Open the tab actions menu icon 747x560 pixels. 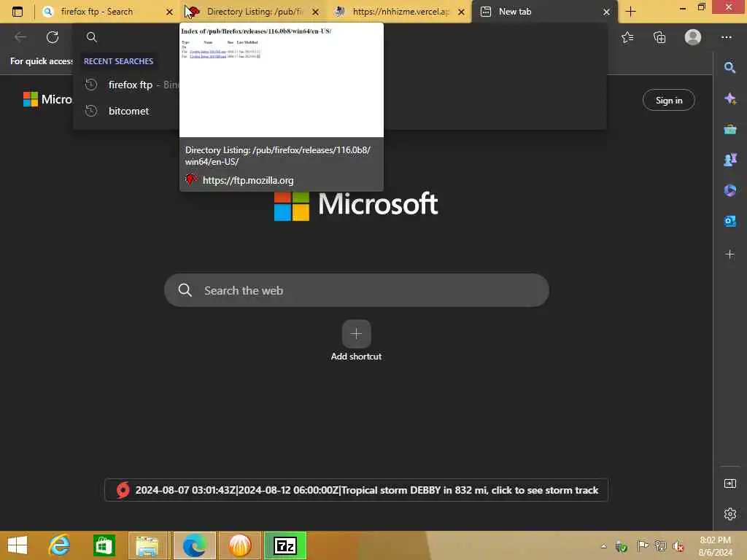click(18, 12)
